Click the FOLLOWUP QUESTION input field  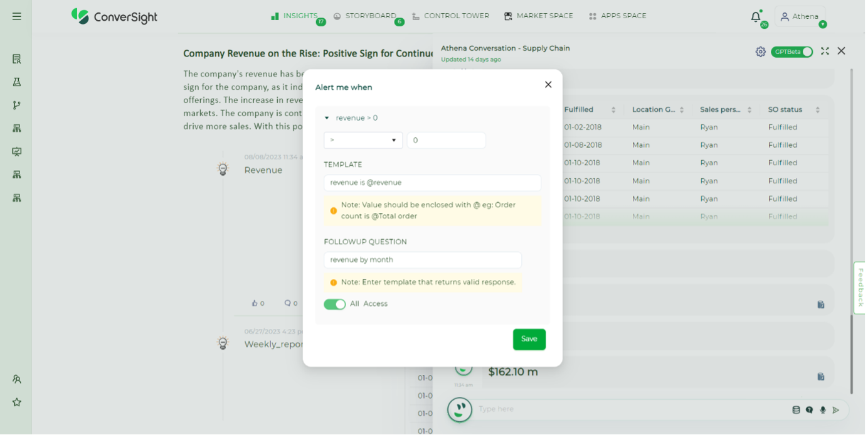[422, 259]
